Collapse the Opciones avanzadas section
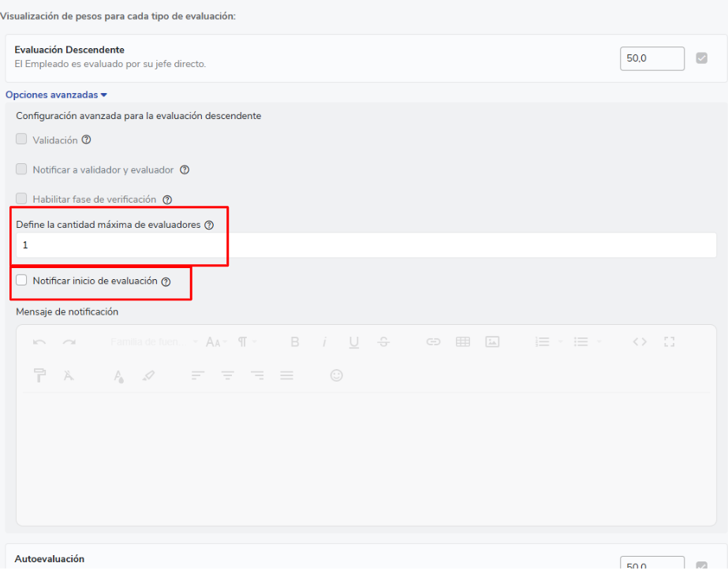Image resolution: width=728 pixels, height=578 pixels. tap(56, 95)
